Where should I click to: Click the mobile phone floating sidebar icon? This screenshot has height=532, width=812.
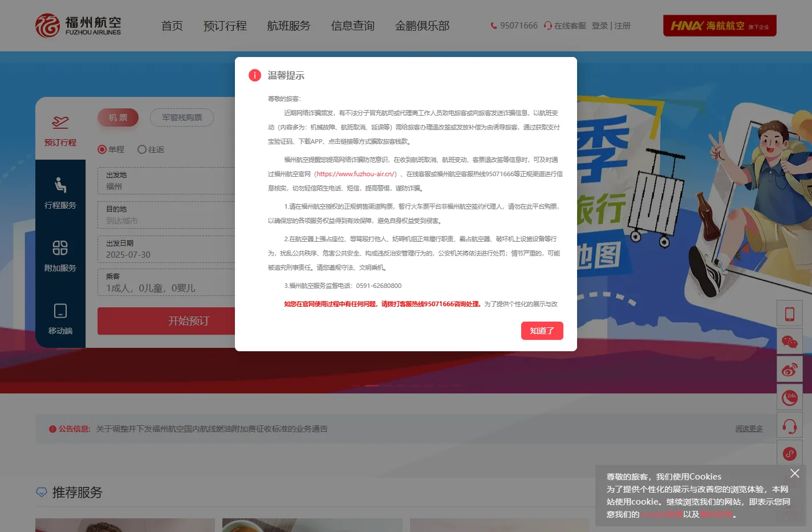point(790,314)
